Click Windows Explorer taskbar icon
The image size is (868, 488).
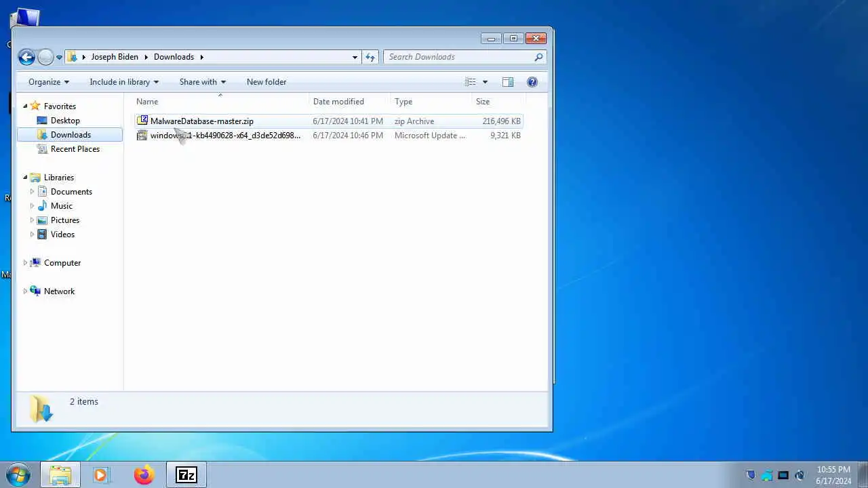click(x=60, y=475)
